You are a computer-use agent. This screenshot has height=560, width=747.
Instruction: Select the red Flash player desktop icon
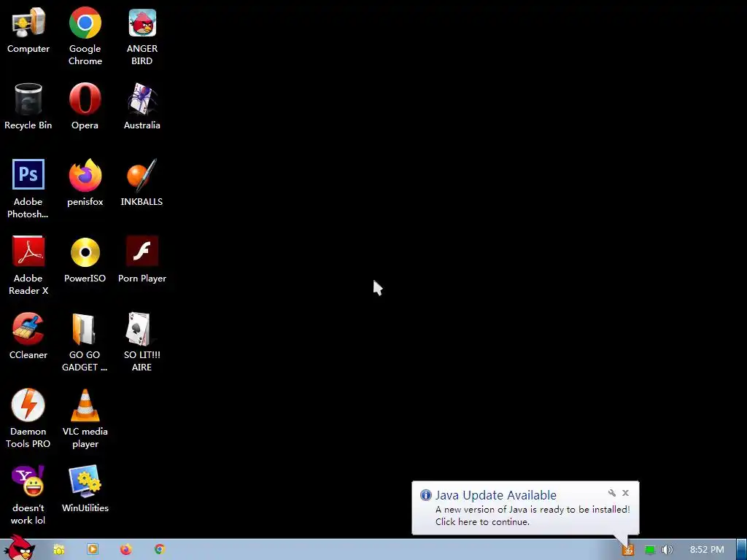pos(142,260)
